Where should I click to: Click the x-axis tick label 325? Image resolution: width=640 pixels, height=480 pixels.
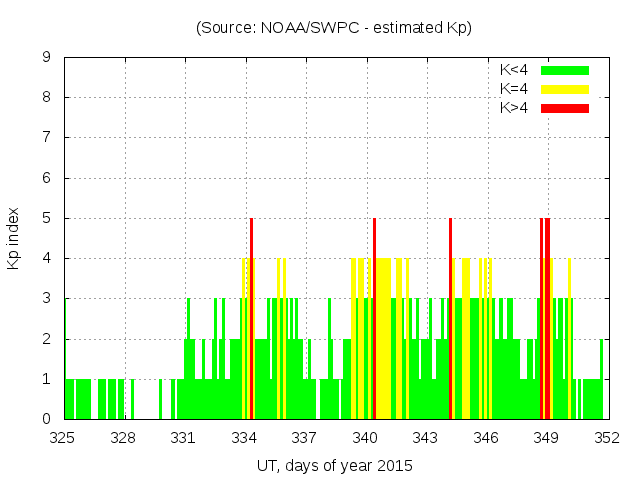pos(63,438)
